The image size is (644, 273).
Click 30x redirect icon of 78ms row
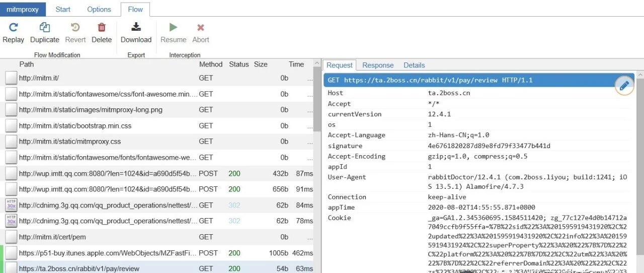[x=11, y=221]
